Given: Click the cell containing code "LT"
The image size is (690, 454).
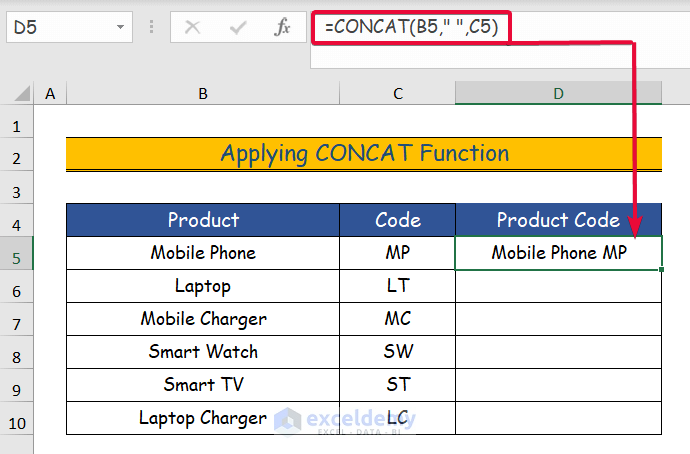Looking at the screenshot, I should point(398,286).
